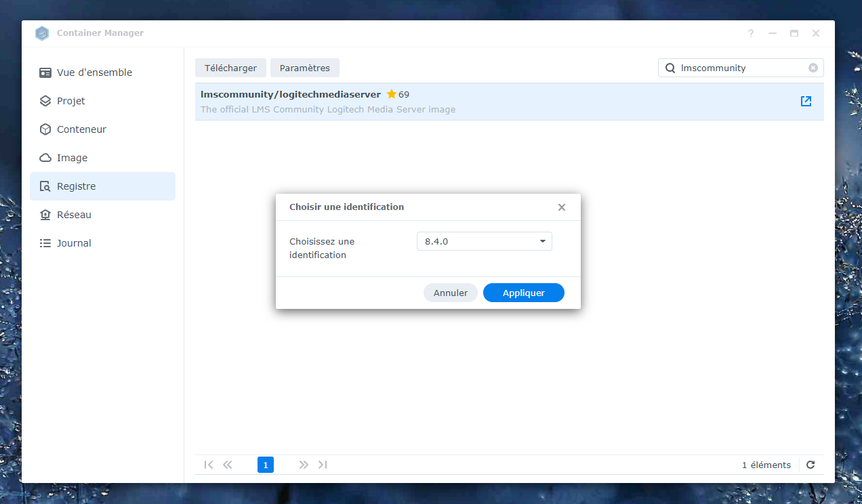
Task: Go to previous page icon
Action: click(228, 465)
